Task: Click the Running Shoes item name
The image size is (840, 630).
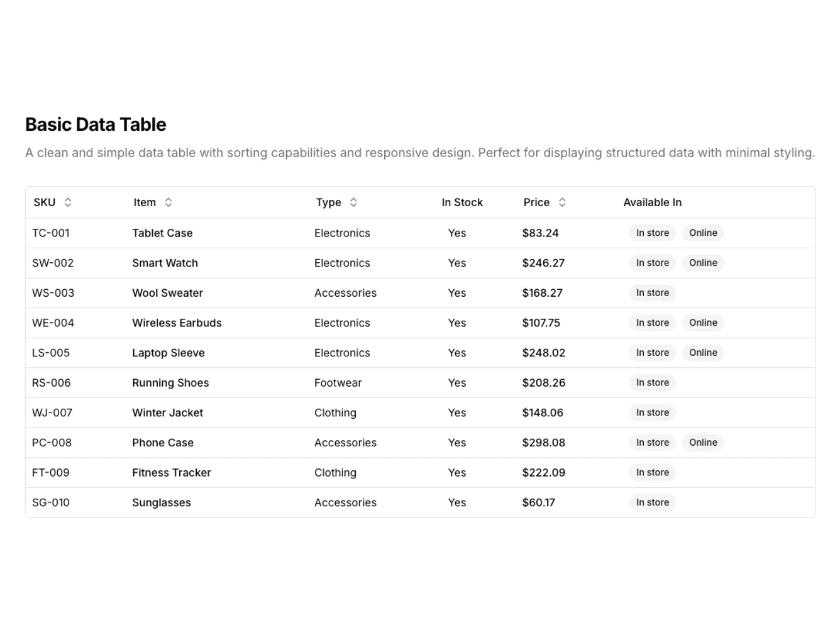Action: 170,382
